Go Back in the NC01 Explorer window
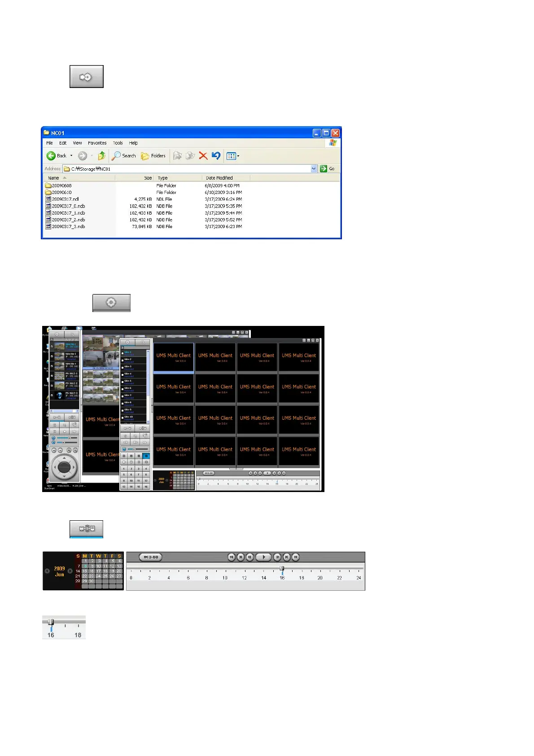 (57, 156)
